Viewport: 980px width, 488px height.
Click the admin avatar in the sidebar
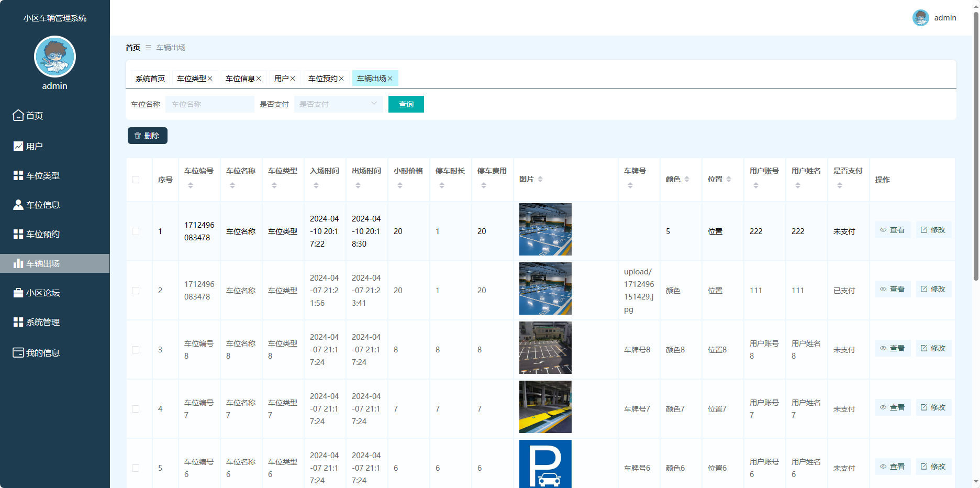[x=55, y=57]
